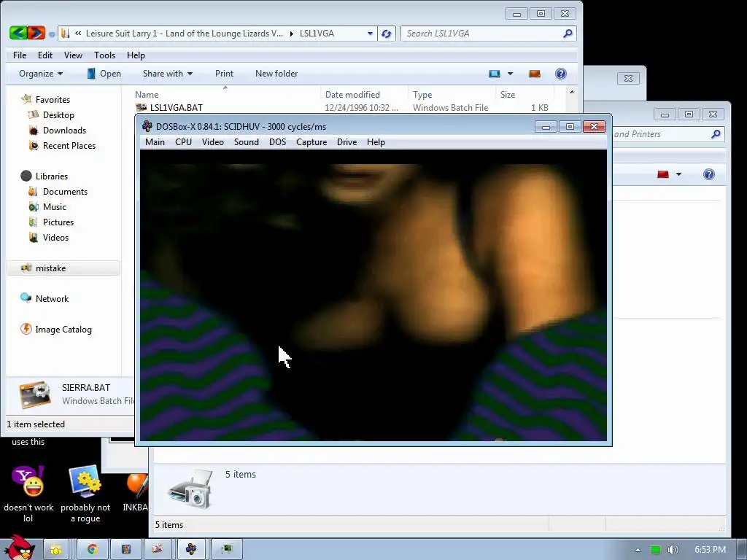Open DOSBox-X Main menu
This screenshot has height=560, width=747.
tap(155, 142)
